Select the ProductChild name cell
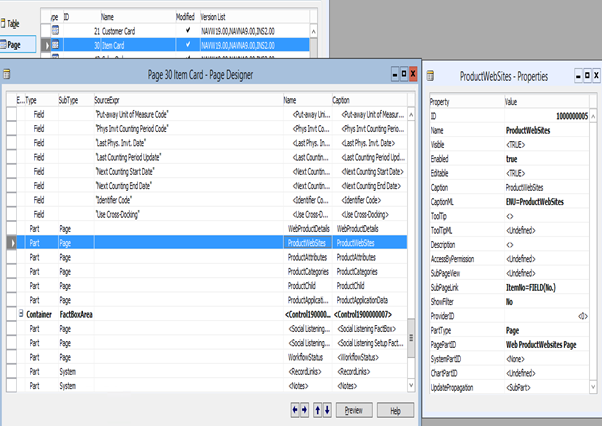Image resolution: width=602 pixels, height=426 pixels. [307, 286]
